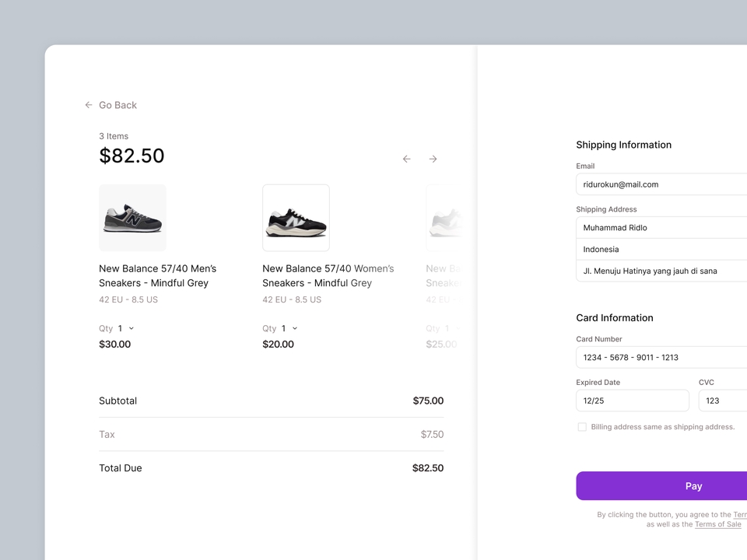The height and width of the screenshot is (560, 747).
Task: Open the Women's Sneakers product thumbnail
Action: click(296, 218)
